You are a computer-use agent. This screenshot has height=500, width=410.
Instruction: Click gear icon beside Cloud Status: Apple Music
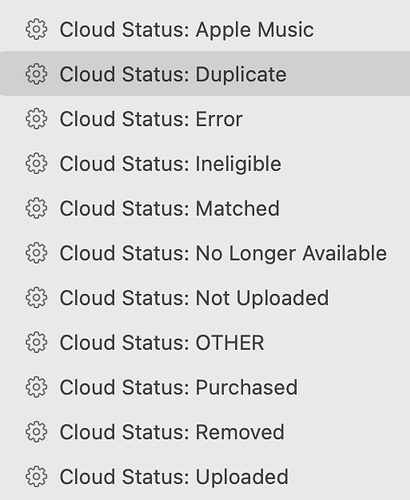coord(36,30)
